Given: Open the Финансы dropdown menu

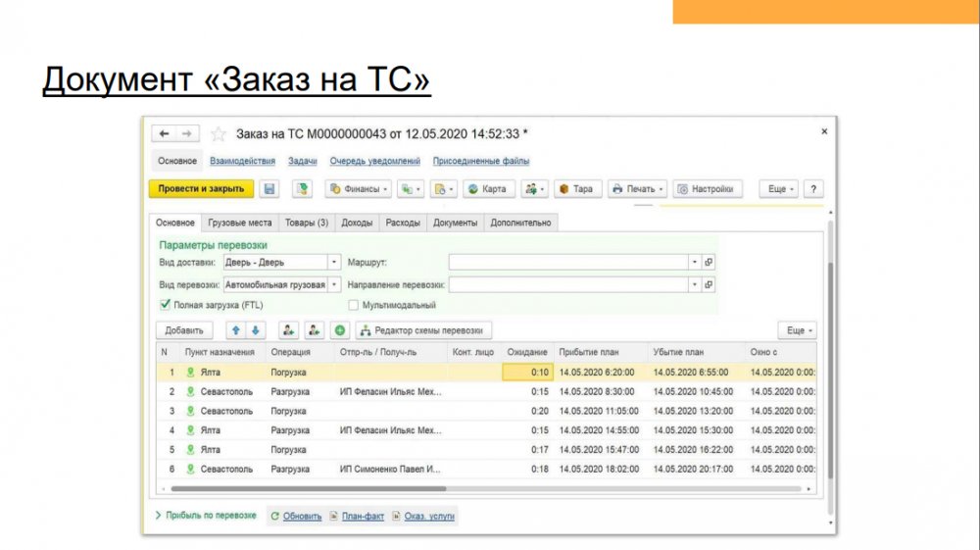Looking at the screenshot, I should (x=359, y=189).
